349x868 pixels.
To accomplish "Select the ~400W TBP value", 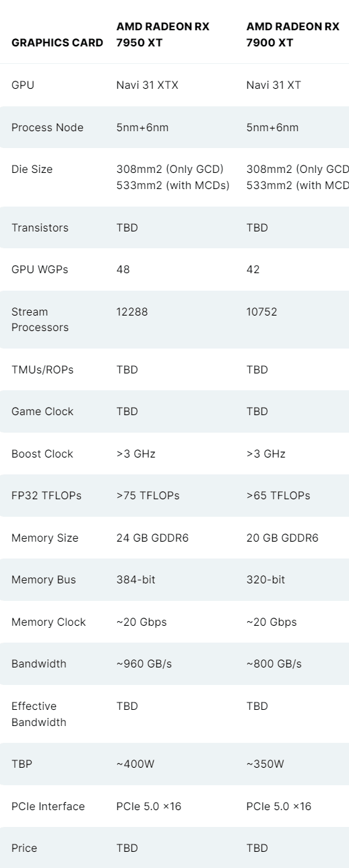I will click(x=135, y=764).
